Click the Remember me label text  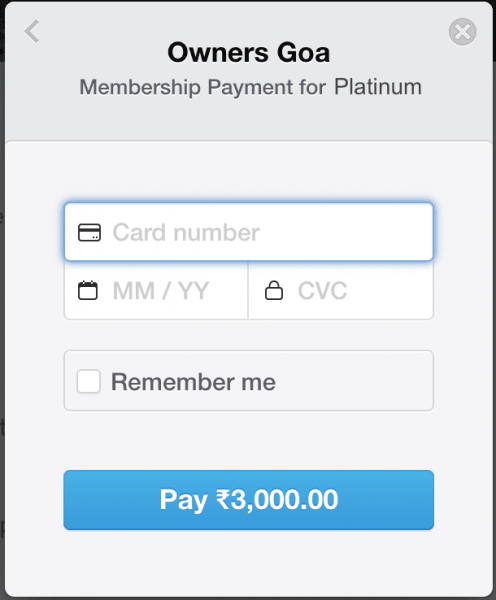coord(193,382)
